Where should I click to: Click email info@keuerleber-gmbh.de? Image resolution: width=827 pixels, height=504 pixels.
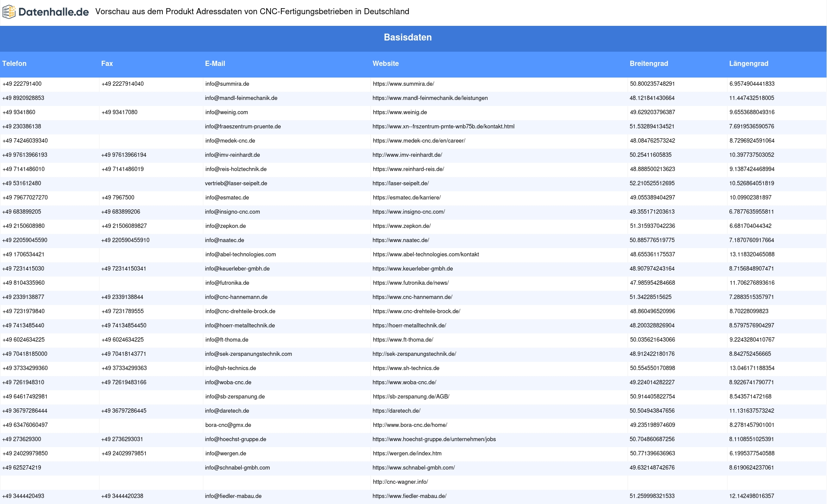point(237,269)
